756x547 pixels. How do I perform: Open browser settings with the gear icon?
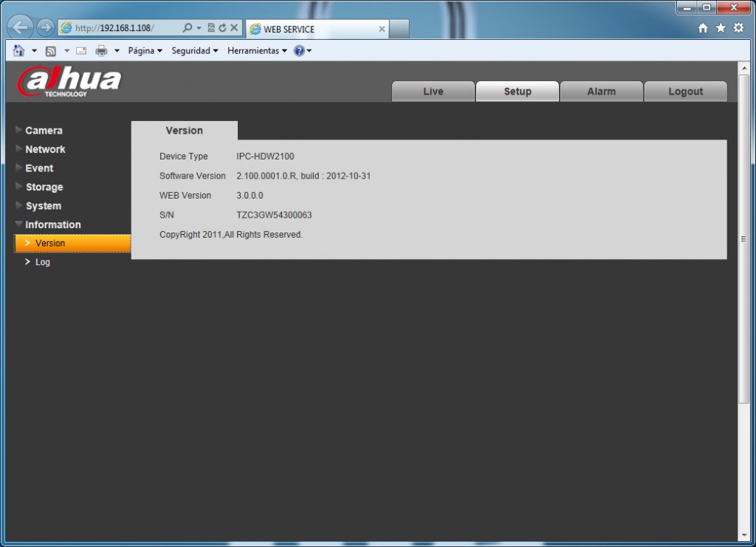coord(737,26)
